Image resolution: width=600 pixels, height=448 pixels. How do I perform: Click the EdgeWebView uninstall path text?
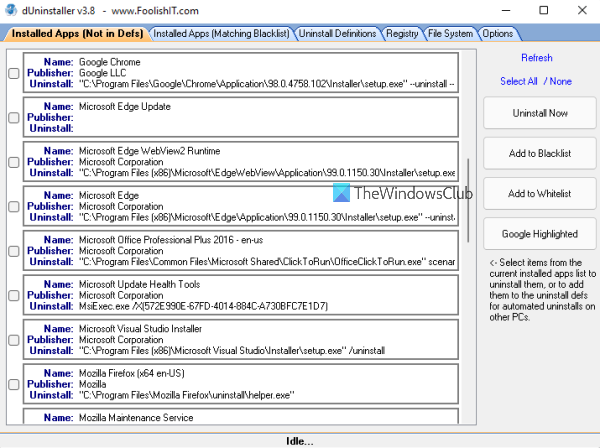[x=267, y=173]
